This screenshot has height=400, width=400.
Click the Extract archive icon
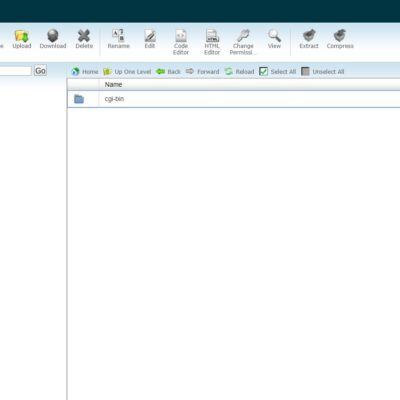click(x=309, y=36)
